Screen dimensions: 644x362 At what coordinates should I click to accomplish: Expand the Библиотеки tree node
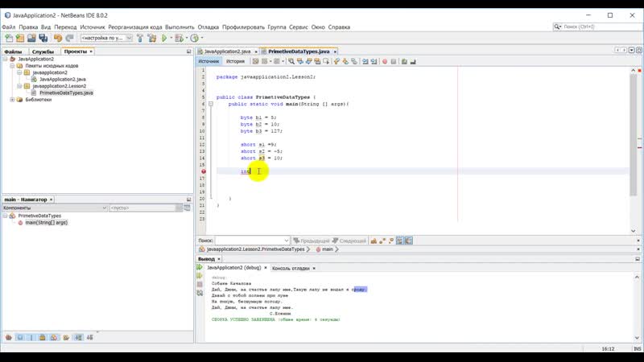[12, 100]
